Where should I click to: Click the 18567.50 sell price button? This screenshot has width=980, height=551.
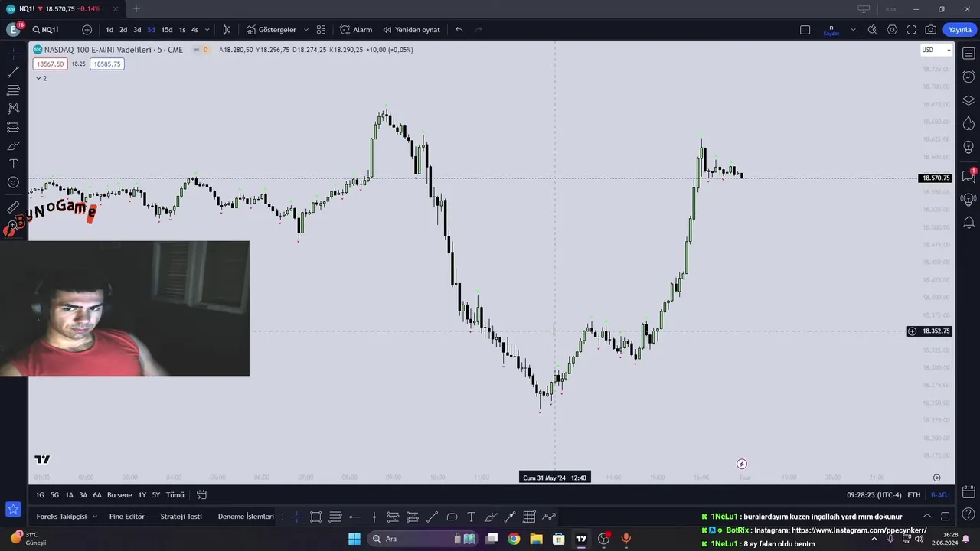coord(50,64)
